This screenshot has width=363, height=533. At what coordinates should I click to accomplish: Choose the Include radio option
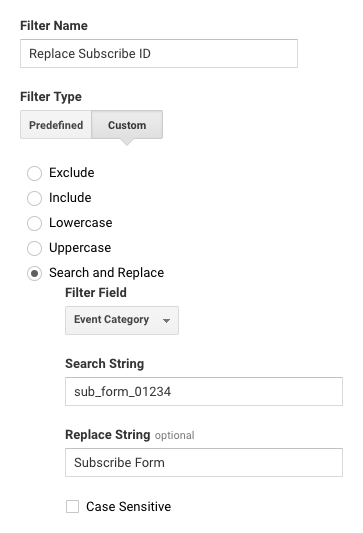[x=34, y=198]
